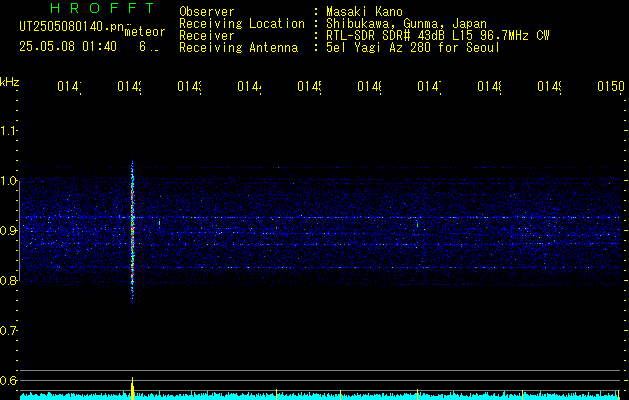Click the Observer label

point(207,12)
